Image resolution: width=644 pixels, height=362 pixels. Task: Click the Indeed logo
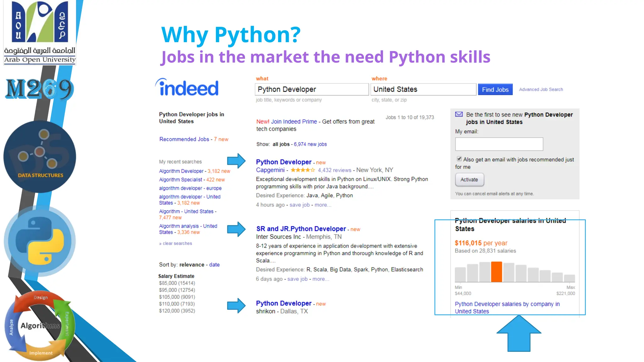pyautogui.click(x=187, y=88)
